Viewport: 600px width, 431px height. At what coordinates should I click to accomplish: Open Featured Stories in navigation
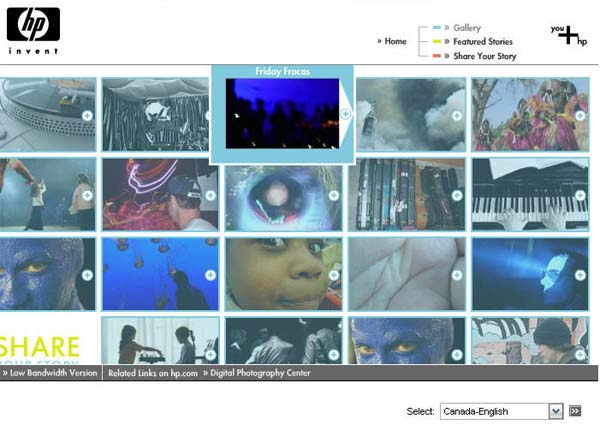pos(482,42)
